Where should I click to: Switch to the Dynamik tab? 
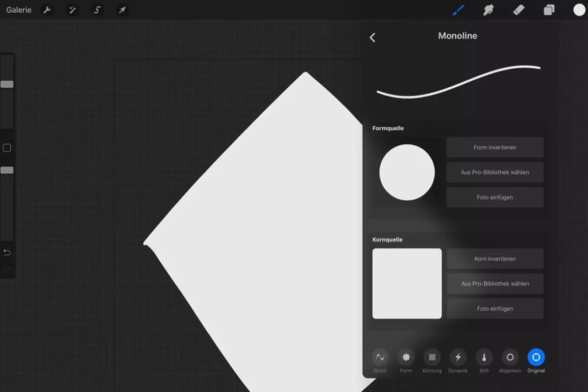pyautogui.click(x=458, y=362)
